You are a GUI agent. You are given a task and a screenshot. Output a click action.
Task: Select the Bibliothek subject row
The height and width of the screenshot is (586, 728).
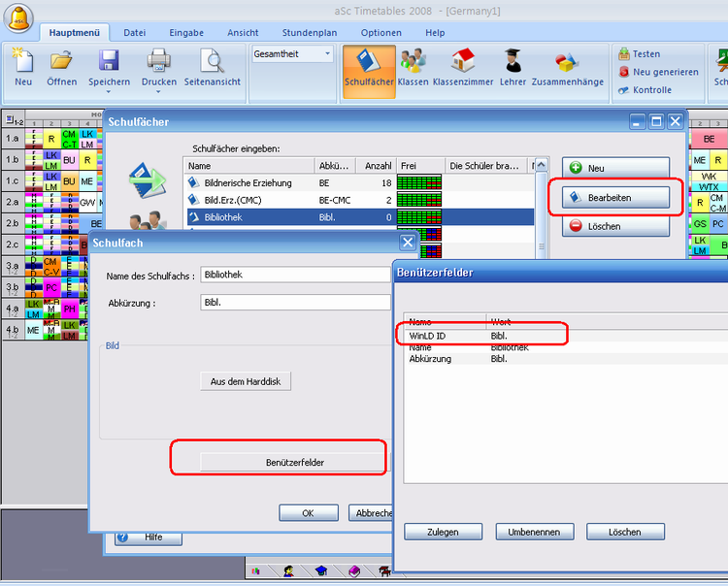pyautogui.click(x=360, y=217)
